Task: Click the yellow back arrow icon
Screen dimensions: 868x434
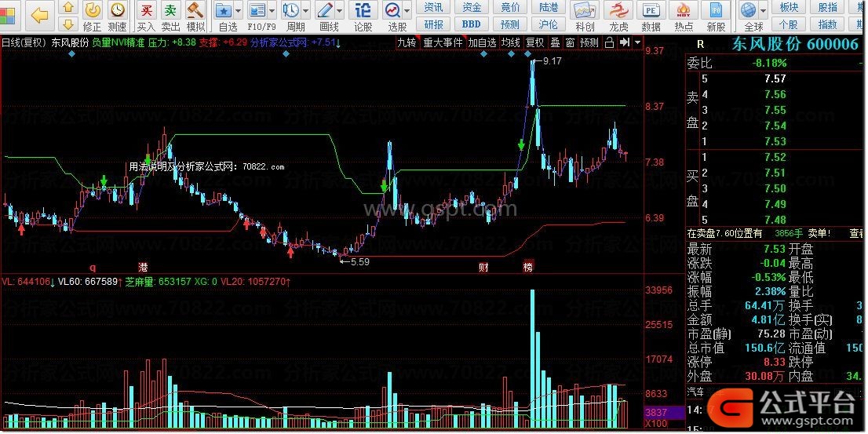Action: tap(40, 16)
